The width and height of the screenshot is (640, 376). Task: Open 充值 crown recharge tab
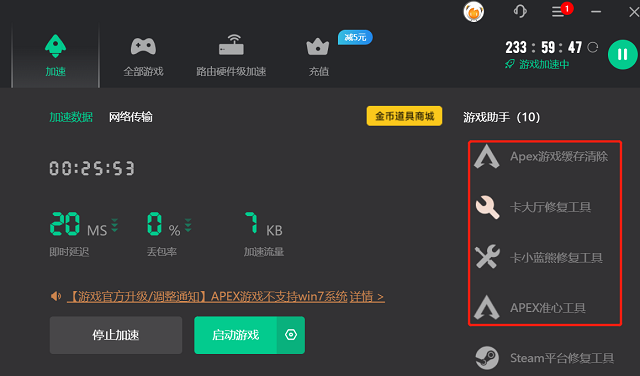[318, 58]
